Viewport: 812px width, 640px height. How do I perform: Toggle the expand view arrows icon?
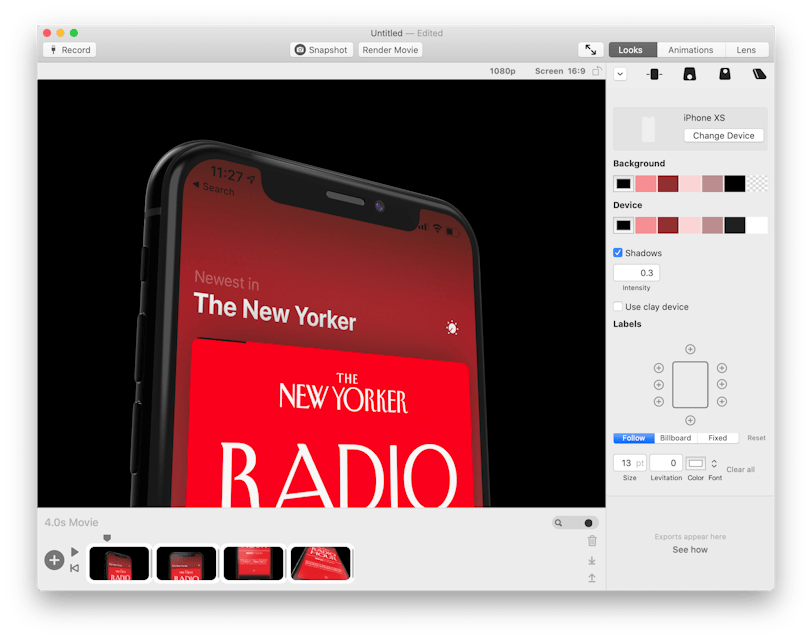[590, 50]
